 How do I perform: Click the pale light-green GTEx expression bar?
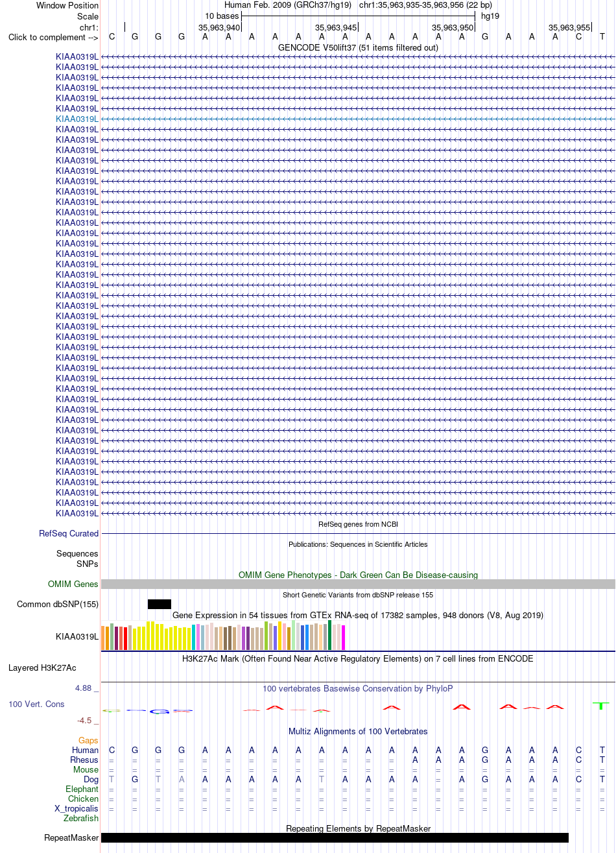[294, 635]
